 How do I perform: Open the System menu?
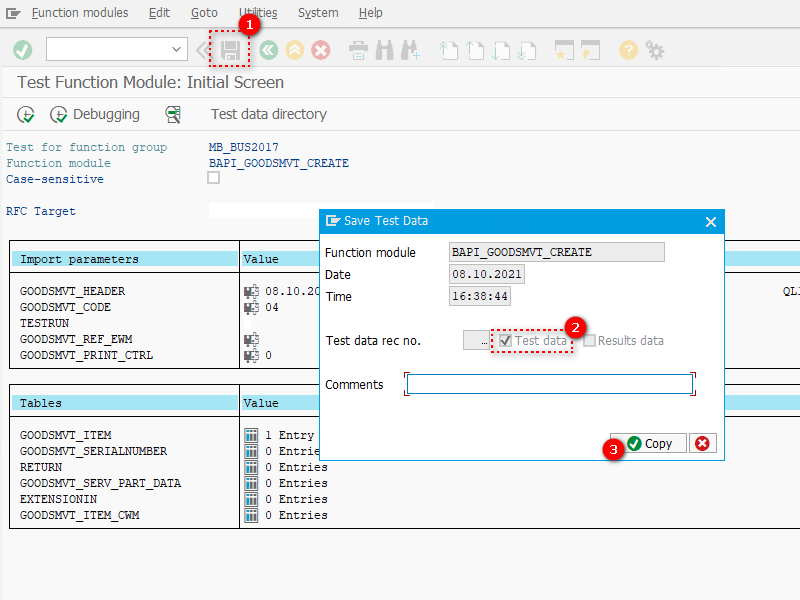(318, 13)
